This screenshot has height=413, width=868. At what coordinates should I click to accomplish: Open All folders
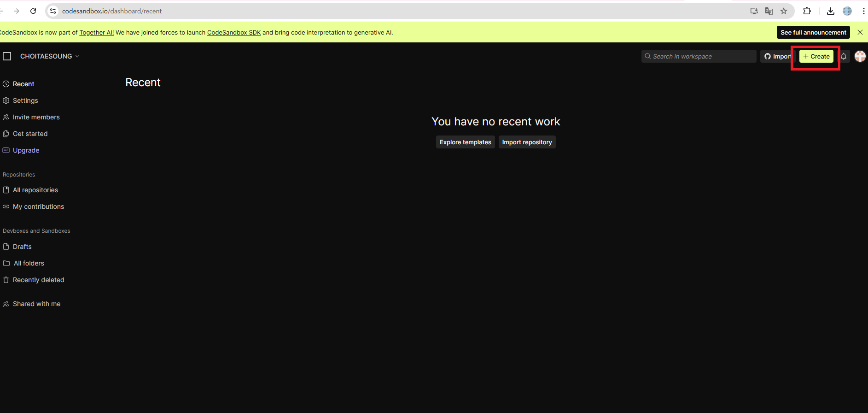pos(29,263)
